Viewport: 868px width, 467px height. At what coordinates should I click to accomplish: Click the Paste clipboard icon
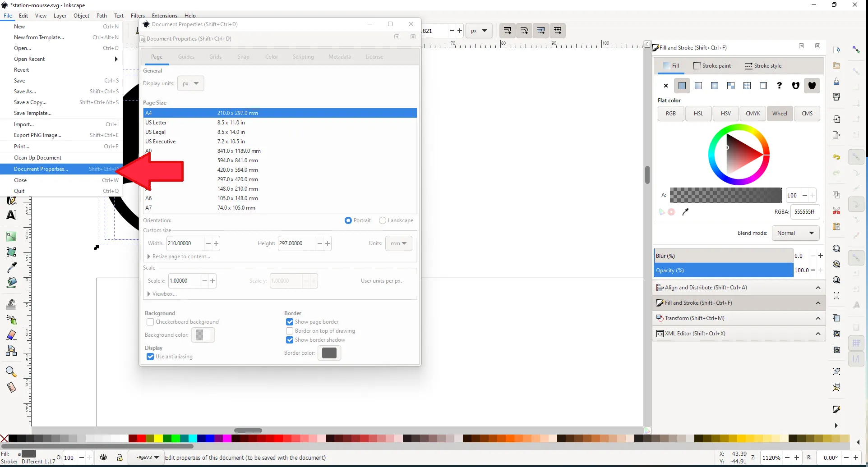tap(836, 226)
